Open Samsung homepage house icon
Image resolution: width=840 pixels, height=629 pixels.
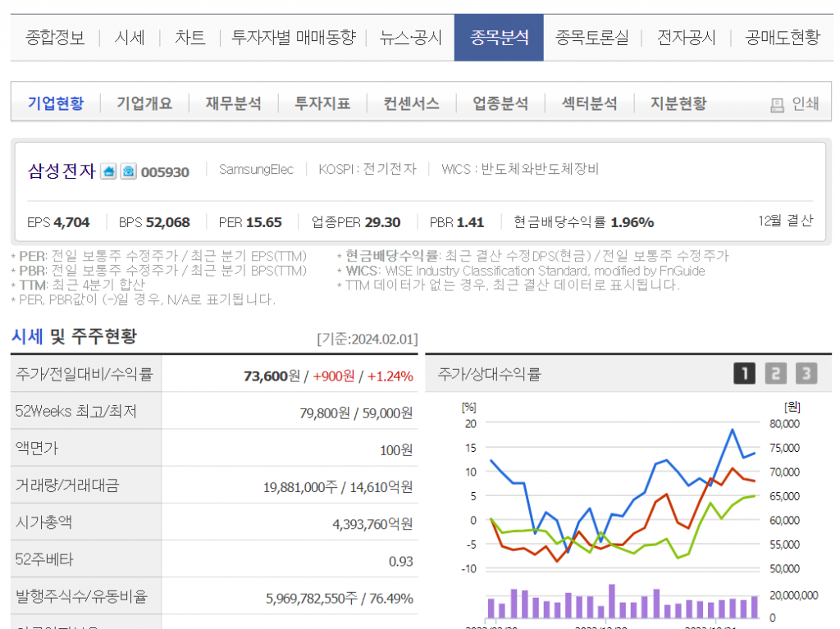109,171
